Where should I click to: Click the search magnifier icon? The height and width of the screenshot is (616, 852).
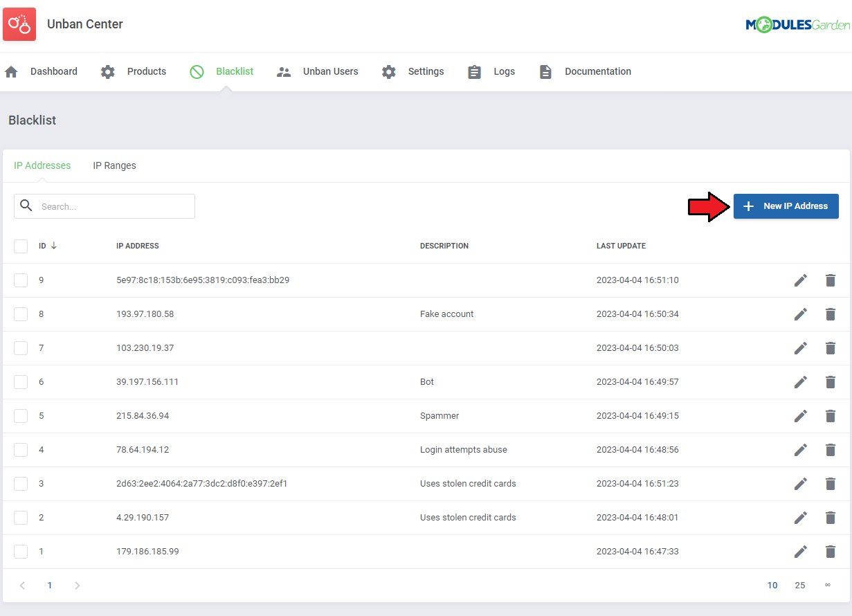coord(26,206)
